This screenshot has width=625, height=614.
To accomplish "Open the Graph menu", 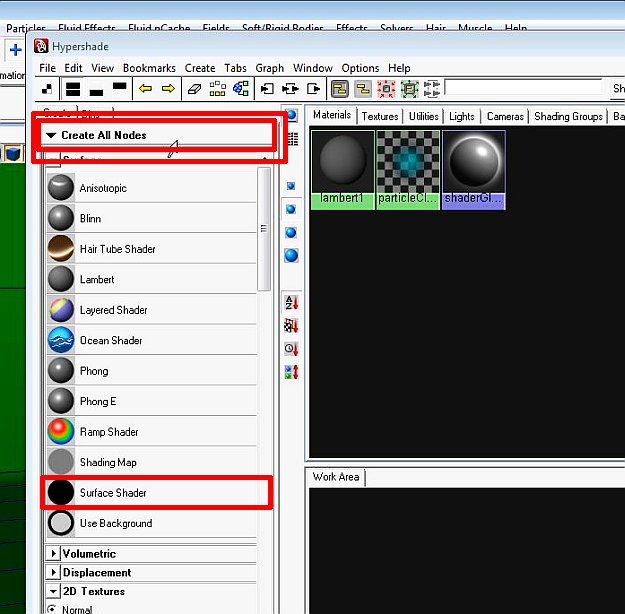I will (269, 68).
